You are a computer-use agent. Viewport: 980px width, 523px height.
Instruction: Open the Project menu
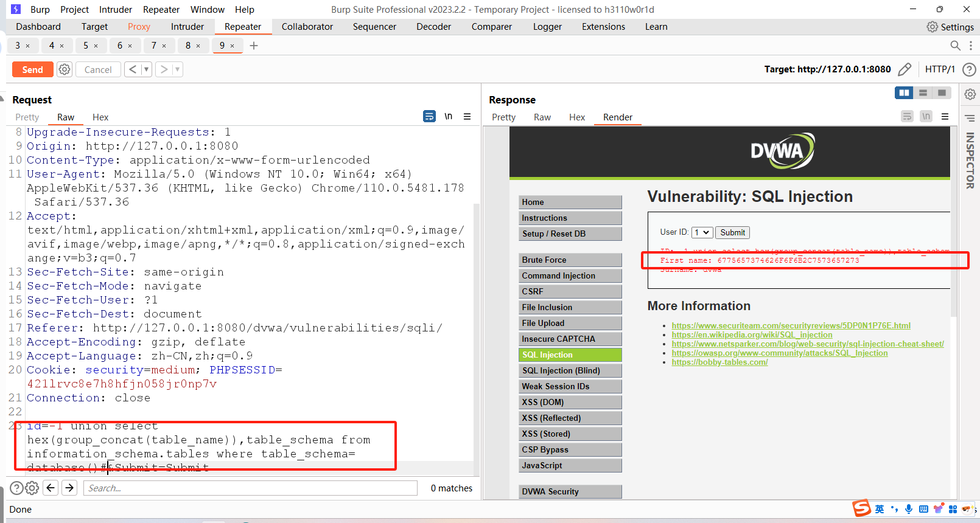pyautogui.click(x=74, y=9)
